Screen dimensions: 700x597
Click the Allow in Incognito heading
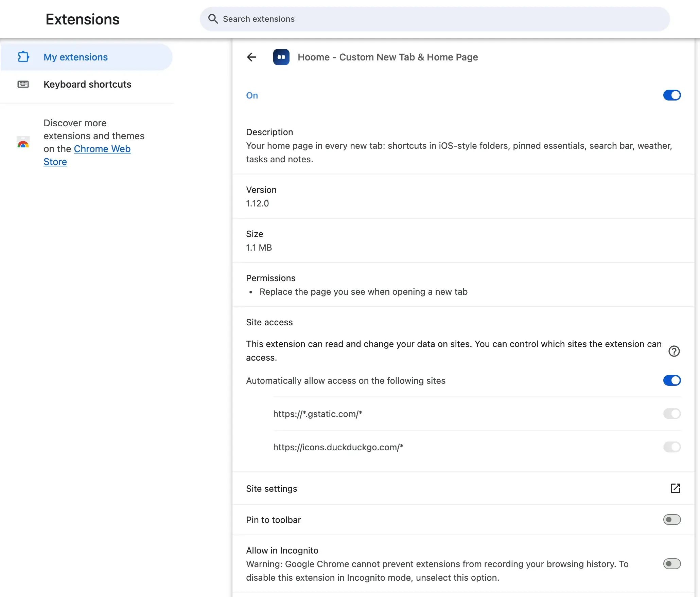point(282,550)
